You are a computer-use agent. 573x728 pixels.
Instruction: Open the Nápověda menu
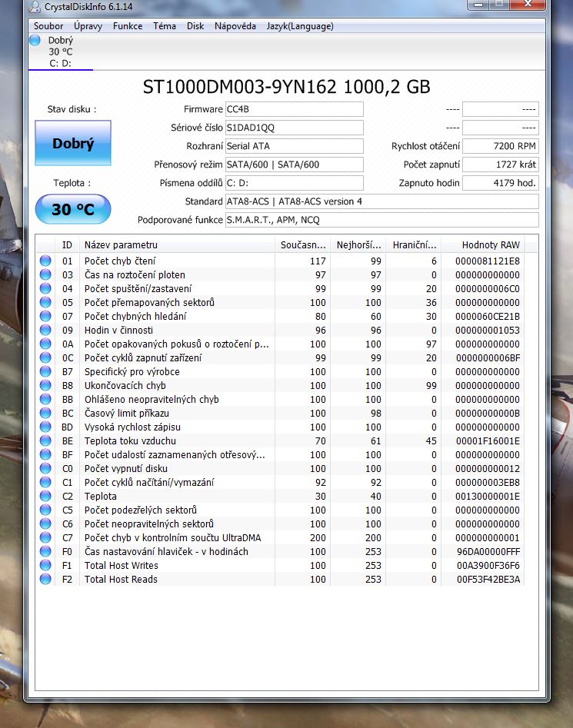coord(235,26)
